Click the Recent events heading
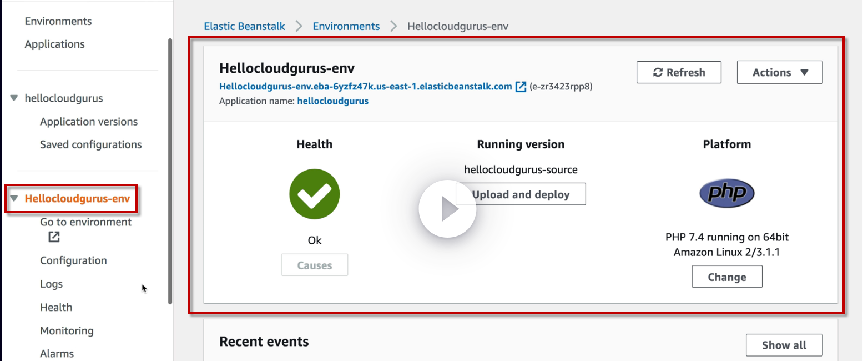The width and height of the screenshot is (868, 361). click(264, 341)
